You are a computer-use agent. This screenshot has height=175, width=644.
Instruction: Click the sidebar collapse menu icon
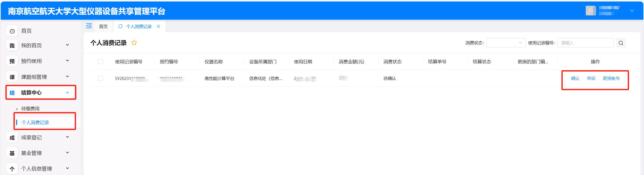point(89,26)
